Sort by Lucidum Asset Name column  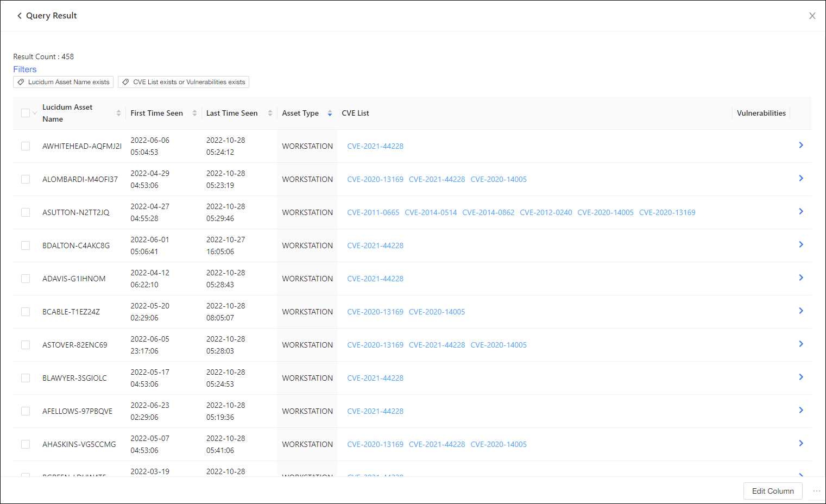point(118,113)
